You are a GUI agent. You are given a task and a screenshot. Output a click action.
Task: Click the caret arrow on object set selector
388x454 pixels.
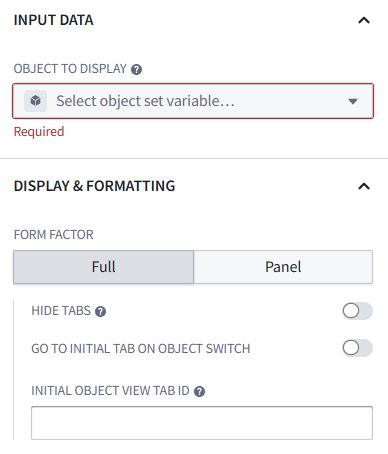click(x=353, y=101)
